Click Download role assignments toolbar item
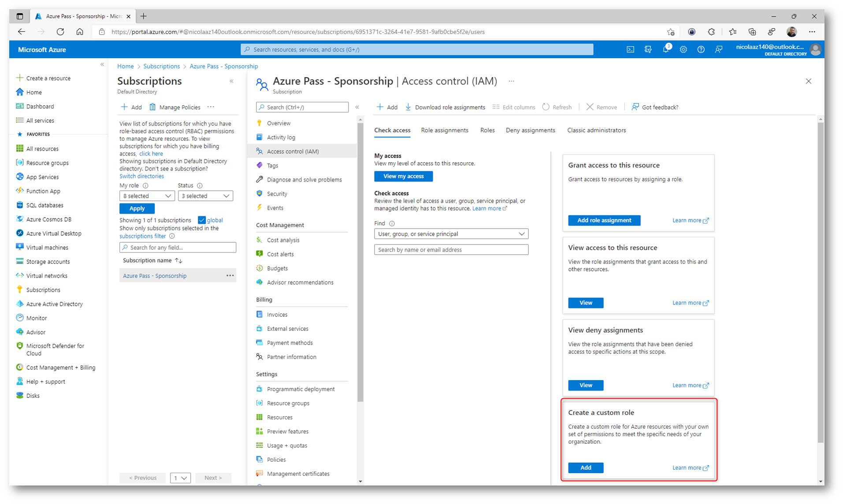The width and height of the screenshot is (843, 504). pyautogui.click(x=445, y=107)
